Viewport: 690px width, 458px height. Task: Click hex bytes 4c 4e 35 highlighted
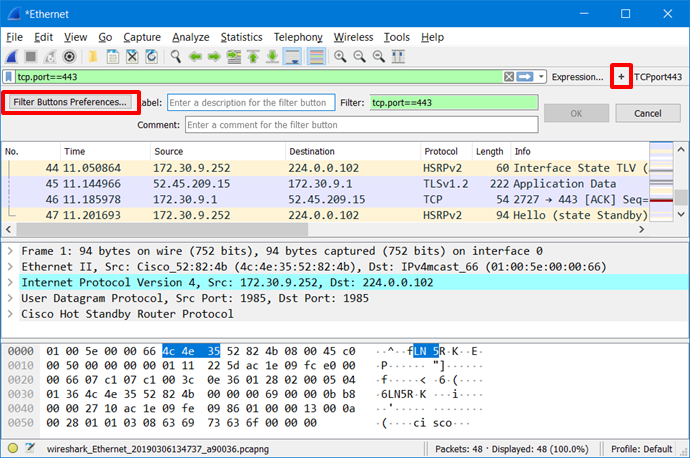point(191,351)
